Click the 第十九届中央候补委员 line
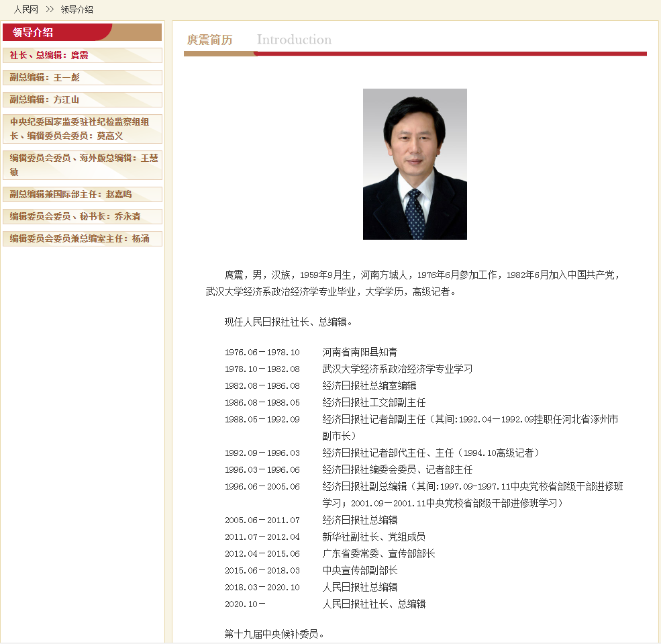 tap(274, 635)
